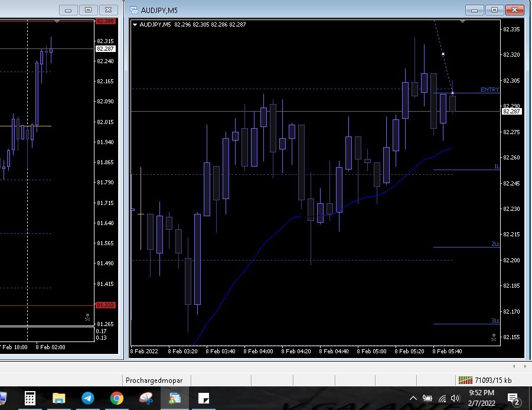Select the ENTRY horizontal line label
532x410 pixels.
[x=489, y=90]
